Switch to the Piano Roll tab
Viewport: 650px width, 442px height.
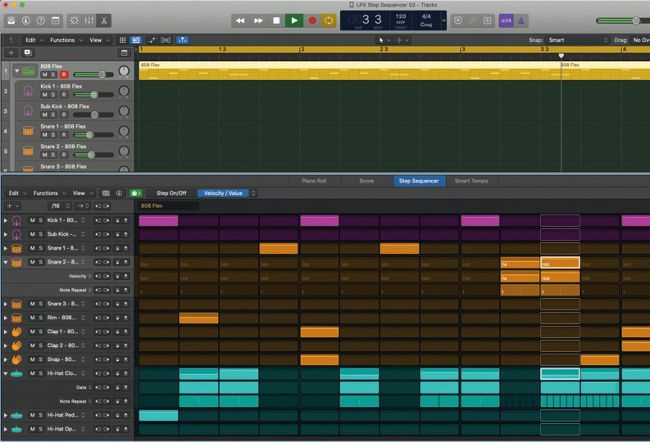[x=315, y=181]
